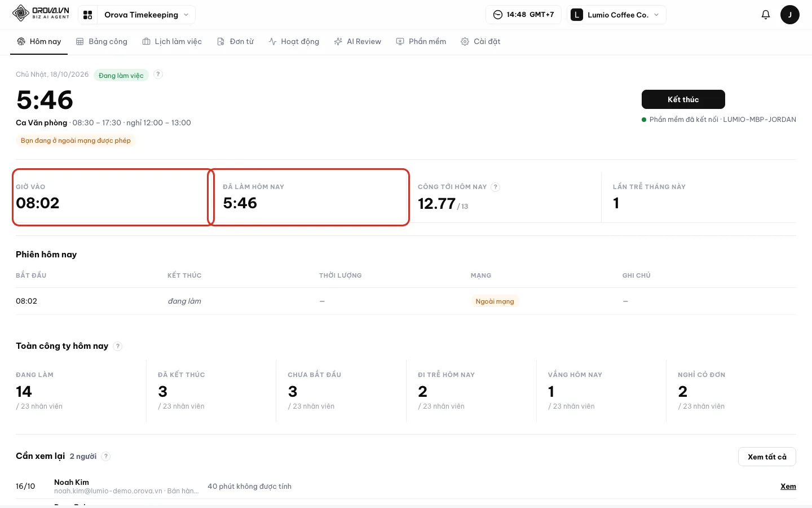
Task: Click help icon beside Toàn công ty hôm nay
Action: pos(117,346)
